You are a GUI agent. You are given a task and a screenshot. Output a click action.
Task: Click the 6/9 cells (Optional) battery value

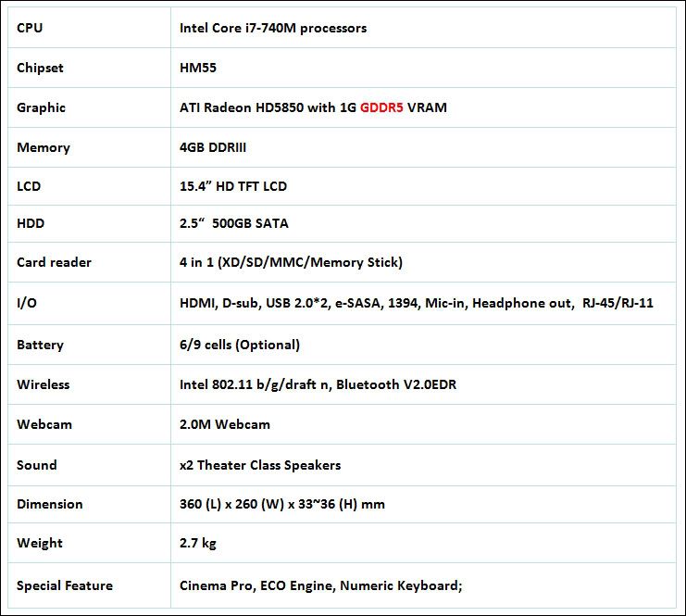240,345
